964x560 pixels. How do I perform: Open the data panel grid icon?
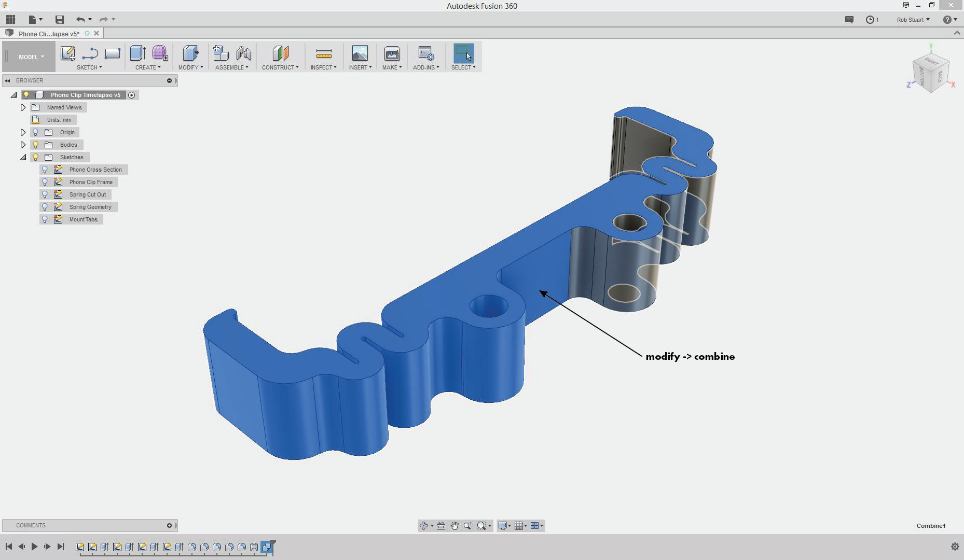10,20
